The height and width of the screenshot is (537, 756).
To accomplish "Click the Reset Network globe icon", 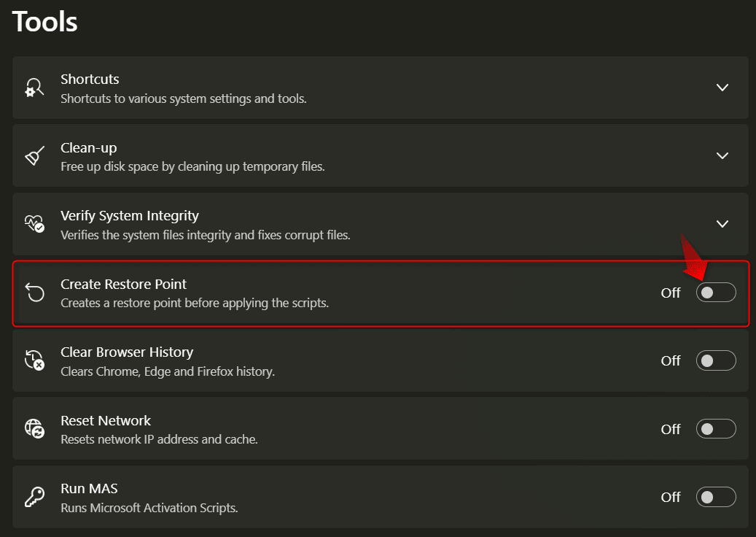I will click(x=34, y=429).
